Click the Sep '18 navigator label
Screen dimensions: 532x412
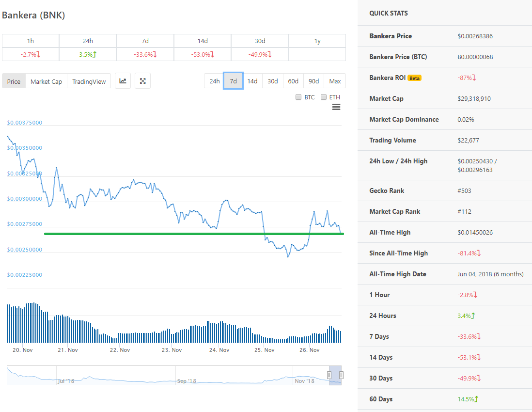pyautogui.click(x=187, y=381)
